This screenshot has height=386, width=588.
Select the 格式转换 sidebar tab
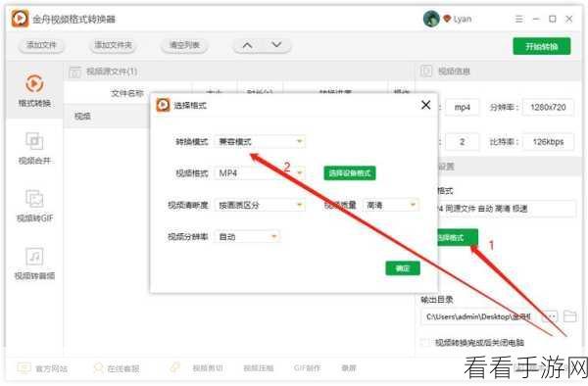click(x=34, y=90)
